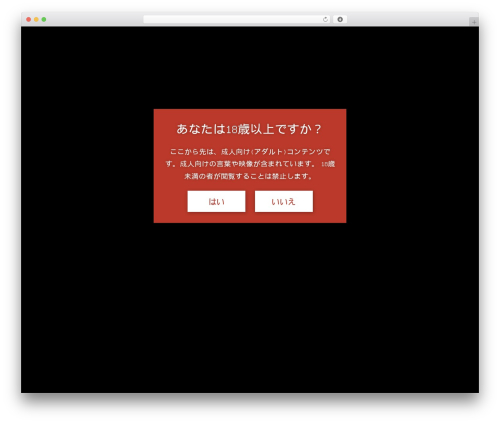Select the heading あなたは18歳以上ですか？
Image resolution: width=500 pixels, height=423 pixels.
[x=249, y=129]
